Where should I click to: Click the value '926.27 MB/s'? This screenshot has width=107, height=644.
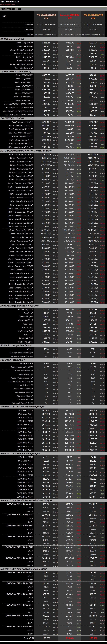[x=46, y=165]
